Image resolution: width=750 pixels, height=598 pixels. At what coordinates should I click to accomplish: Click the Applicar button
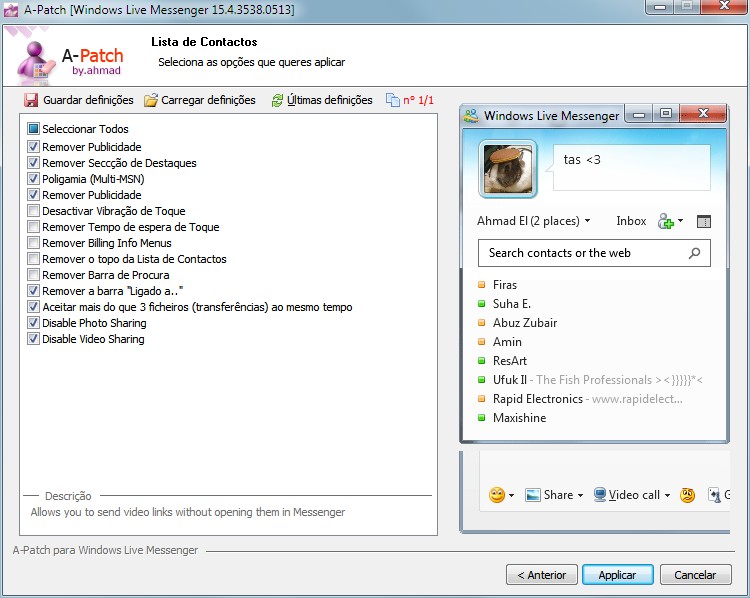(x=618, y=575)
